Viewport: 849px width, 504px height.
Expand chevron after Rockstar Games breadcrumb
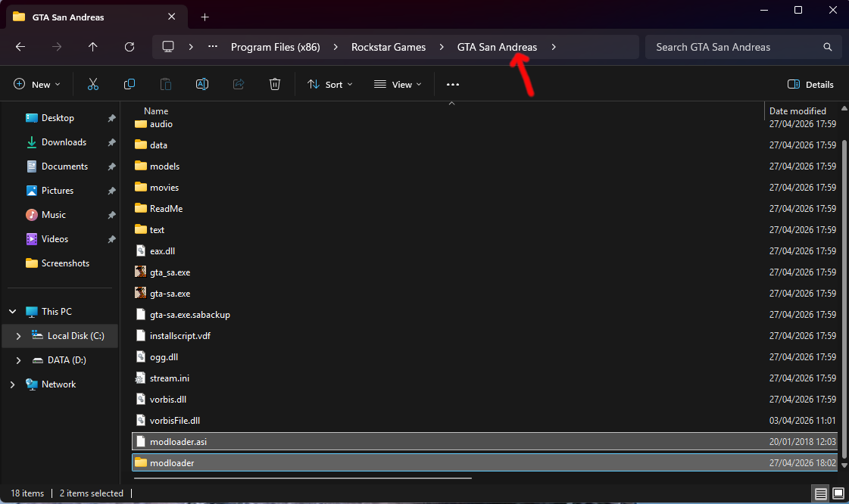442,47
